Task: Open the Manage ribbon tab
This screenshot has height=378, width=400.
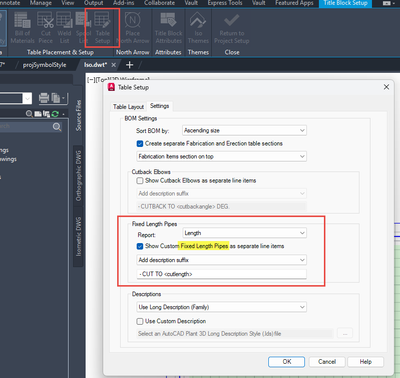Action: click(x=41, y=3)
